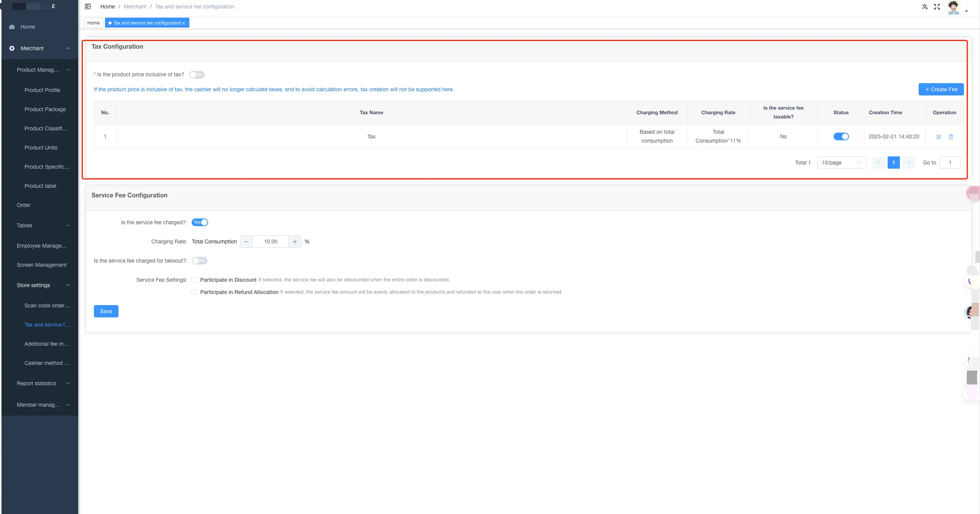Screen dimensions: 980x514
Task: Click the 'Based on total consumption' cell
Action: 657,136
